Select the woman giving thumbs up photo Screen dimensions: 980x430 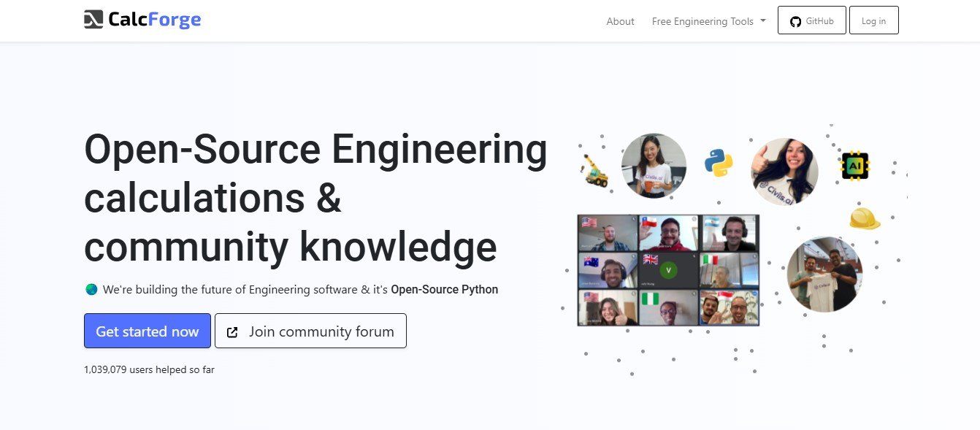(x=784, y=172)
